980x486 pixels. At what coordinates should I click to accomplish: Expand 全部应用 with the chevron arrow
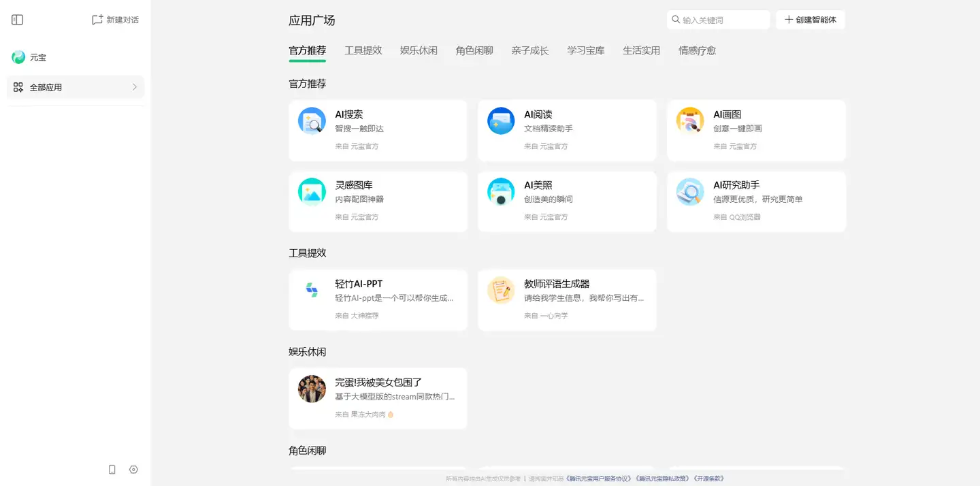(x=135, y=87)
